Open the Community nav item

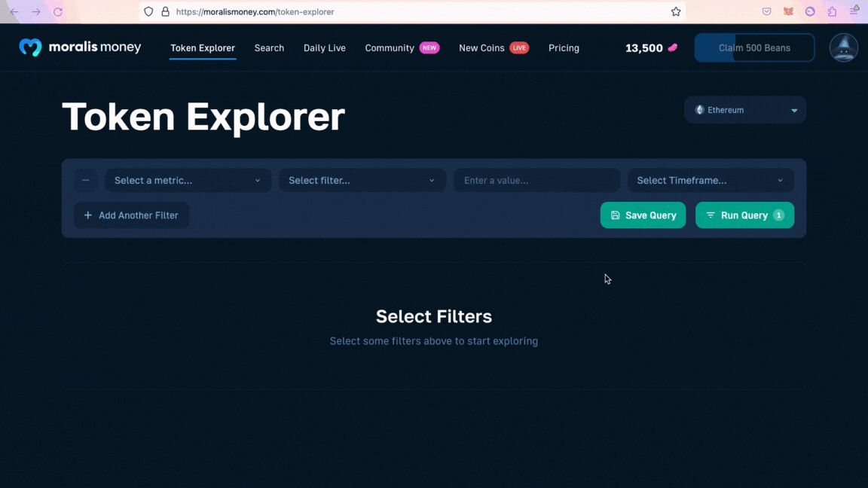[x=390, y=48]
